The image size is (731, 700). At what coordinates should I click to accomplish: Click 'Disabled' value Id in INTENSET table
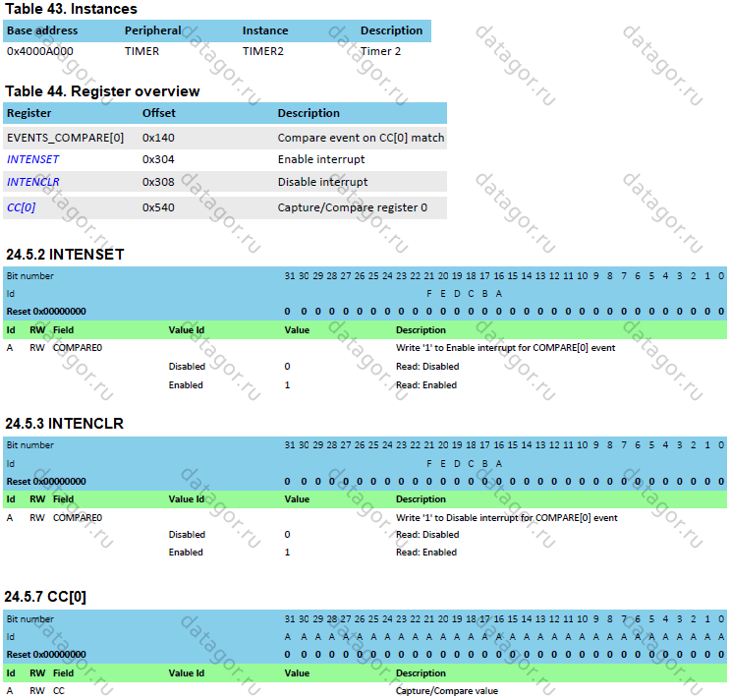click(187, 367)
